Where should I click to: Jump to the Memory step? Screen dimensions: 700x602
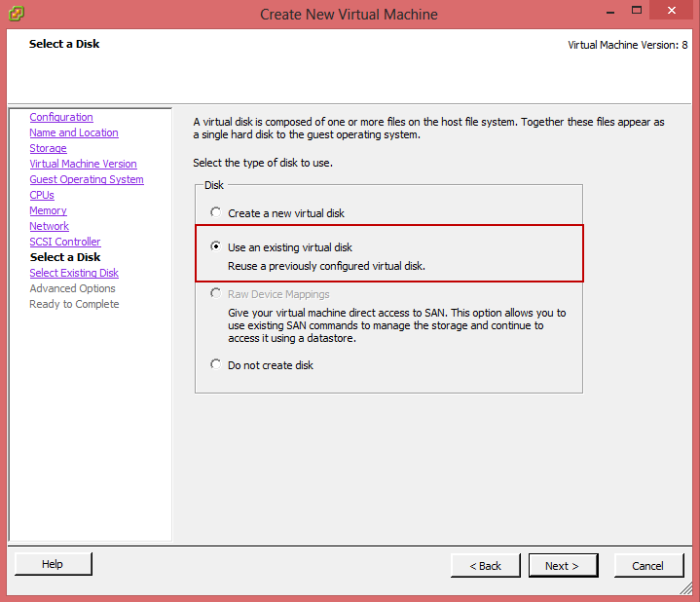(48, 210)
